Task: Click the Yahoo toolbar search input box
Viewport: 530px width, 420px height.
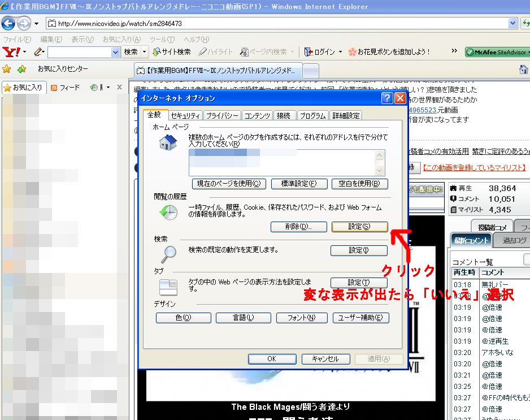Action: [x=80, y=52]
